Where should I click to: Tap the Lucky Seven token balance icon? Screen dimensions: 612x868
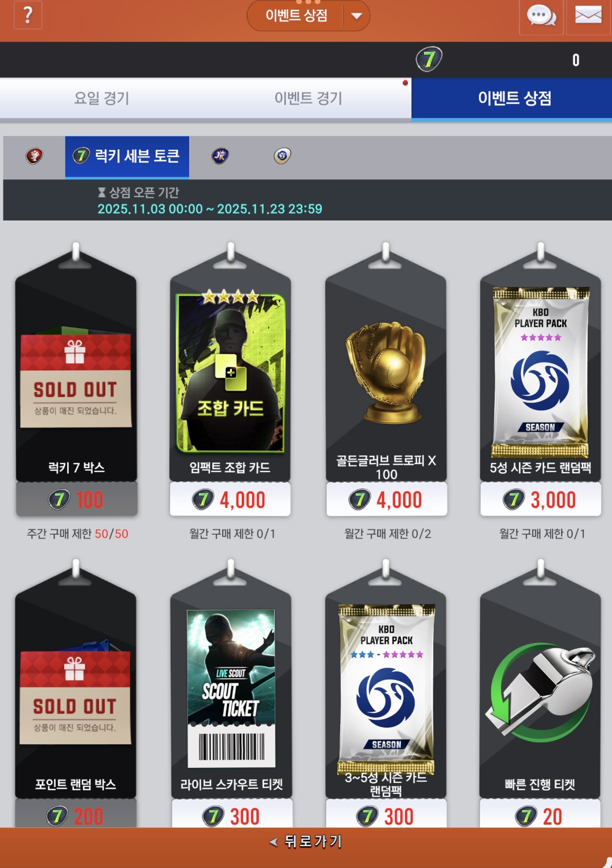(429, 59)
